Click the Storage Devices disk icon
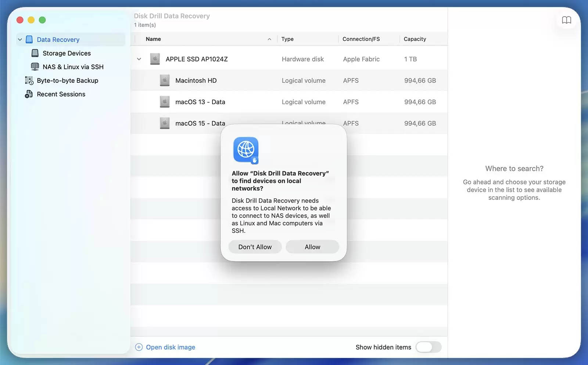The image size is (588, 365). point(35,53)
